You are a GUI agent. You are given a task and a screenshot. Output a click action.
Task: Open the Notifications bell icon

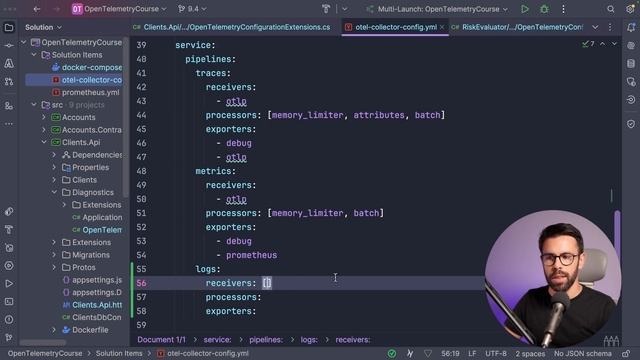(x=631, y=27)
